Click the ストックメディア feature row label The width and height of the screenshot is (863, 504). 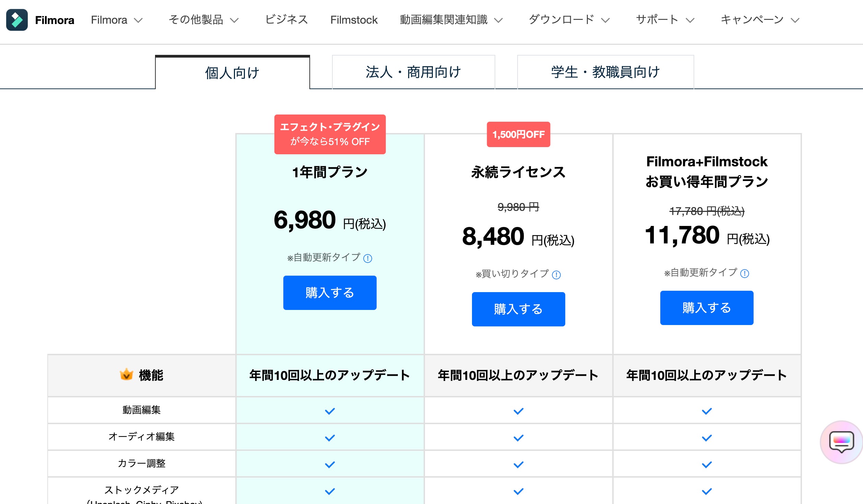pos(141,490)
